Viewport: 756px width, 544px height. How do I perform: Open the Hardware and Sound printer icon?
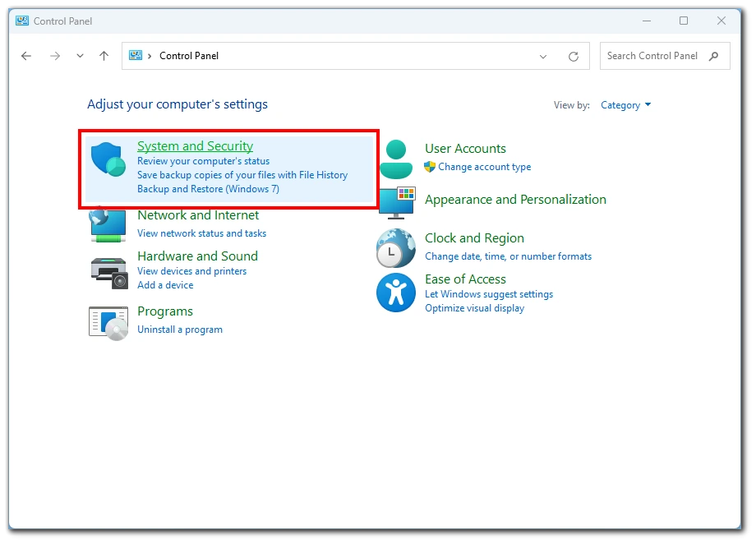(x=109, y=273)
